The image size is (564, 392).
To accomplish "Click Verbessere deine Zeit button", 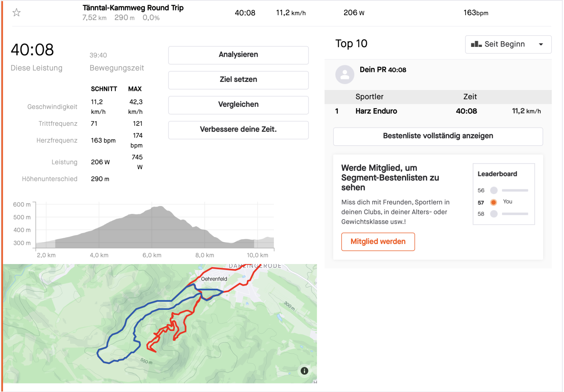I will 238,129.
